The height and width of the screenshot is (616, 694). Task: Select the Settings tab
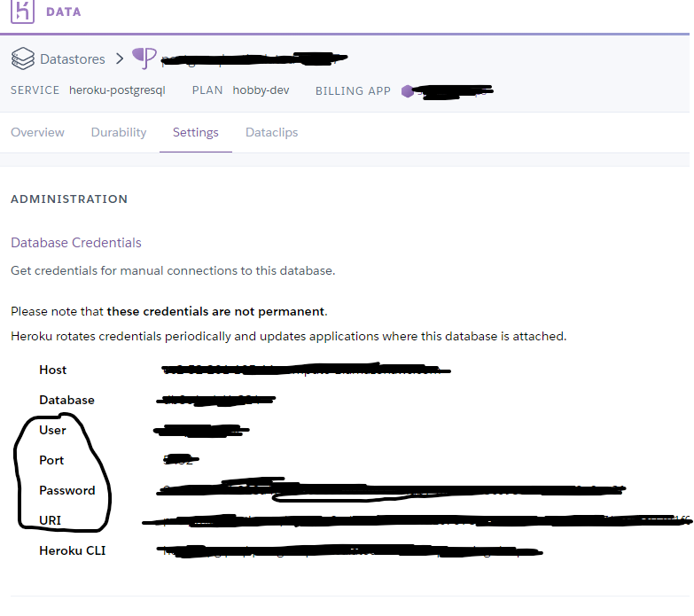[196, 132]
